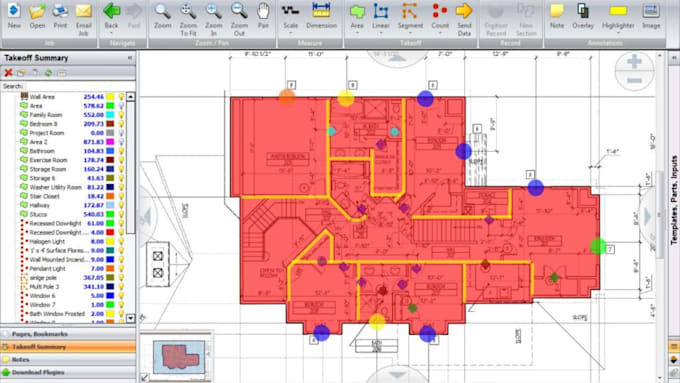Show Project Room via its light bulb

coord(121,133)
